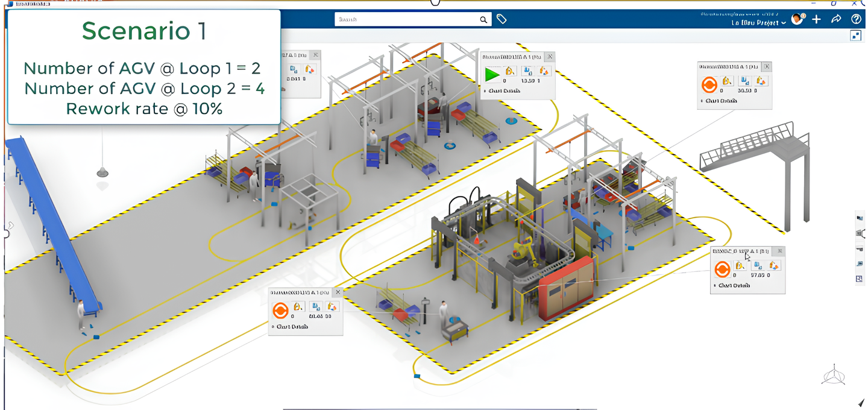Close the top-center status panel

[x=549, y=57]
